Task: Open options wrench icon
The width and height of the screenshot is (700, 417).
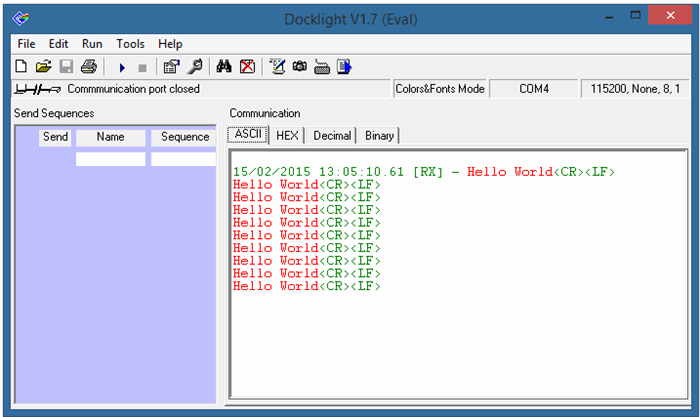Action: coord(195,67)
